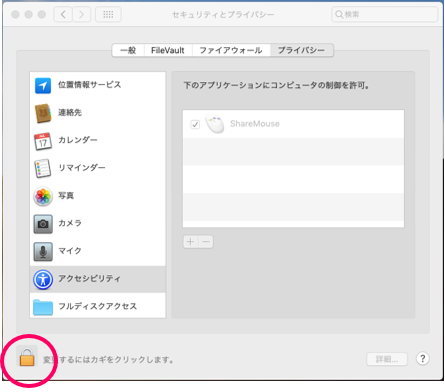The width and height of the screenshot is (445, 392).
Task: Go forward with the right chevron
Action: point(81,14)
